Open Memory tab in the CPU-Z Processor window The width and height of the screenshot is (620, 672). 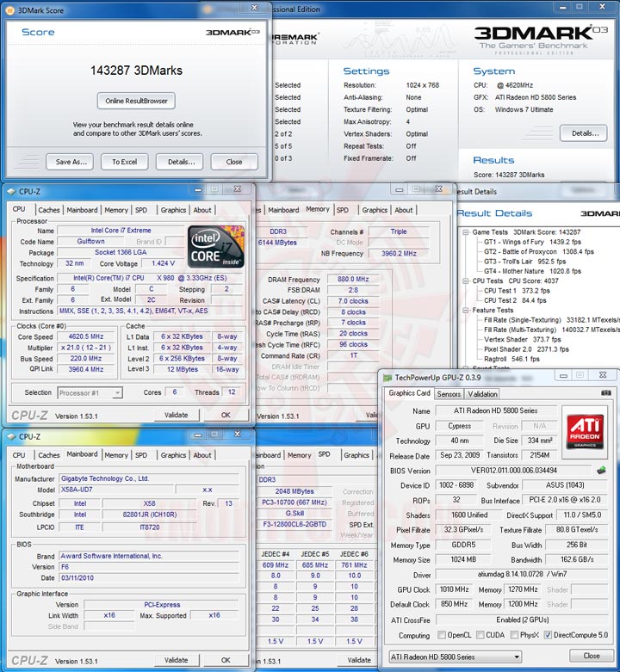coord(116,210)
